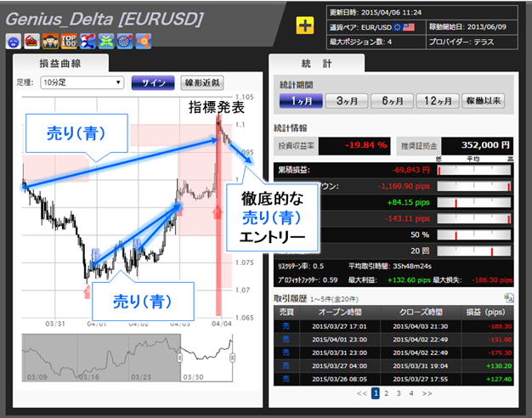This screenshot has width=532, height=418.
Task: Click the red DD drawdown badge icon
Action: [x=32, y=42]
